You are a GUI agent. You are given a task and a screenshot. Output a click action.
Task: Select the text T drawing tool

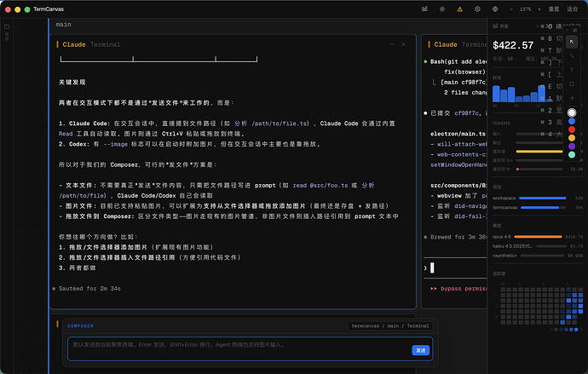point(572,70)
